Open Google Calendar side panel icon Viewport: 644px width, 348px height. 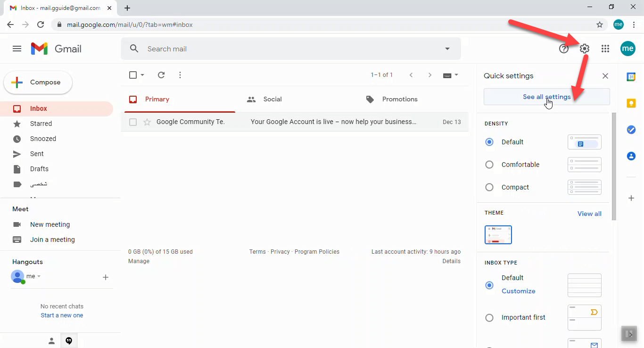click(x=631, y=77)
